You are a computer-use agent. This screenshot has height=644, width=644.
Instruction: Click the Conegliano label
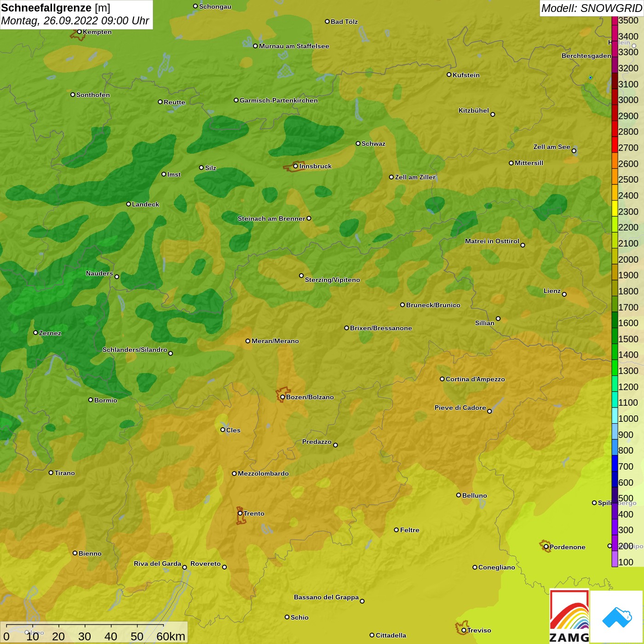tap(497, 567)
